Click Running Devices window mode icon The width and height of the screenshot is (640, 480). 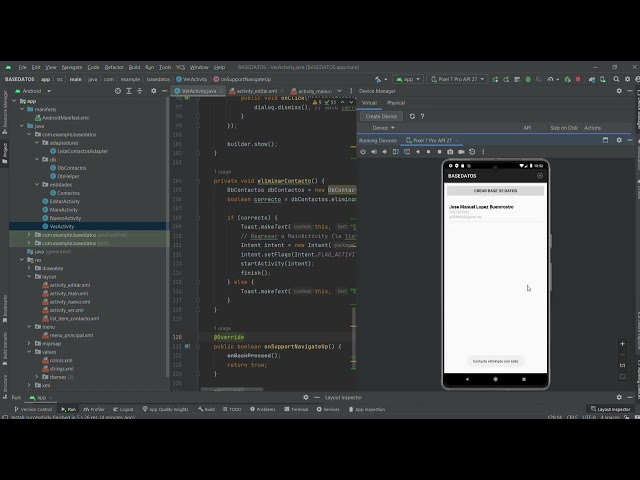[605, 140]
